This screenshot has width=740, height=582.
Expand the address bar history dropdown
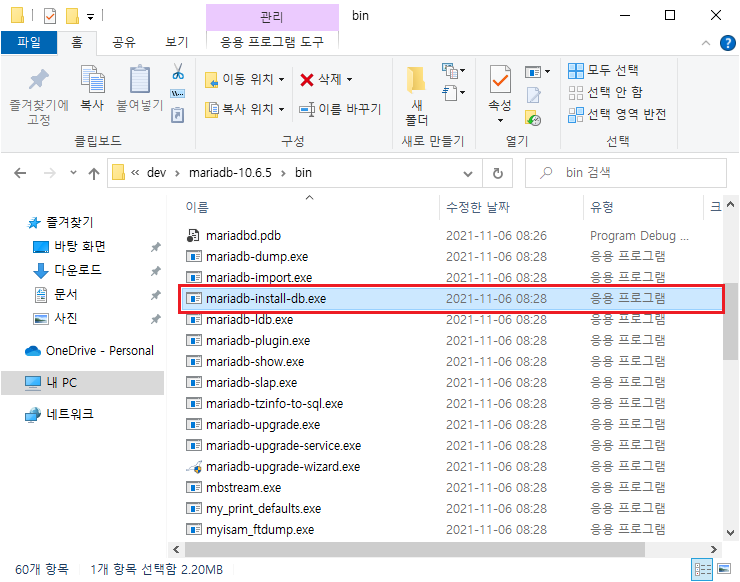pyautogui.click(x=468, y=173)
